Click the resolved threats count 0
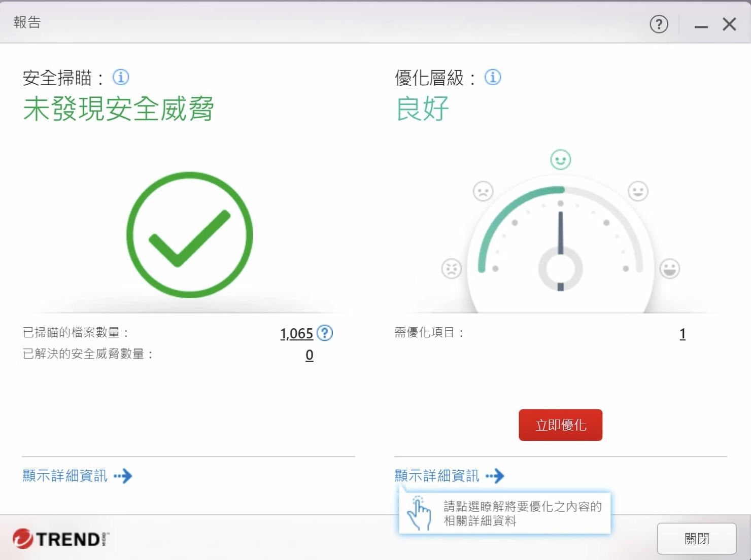Viewport: 751px width, 560px height. point(310,355)
